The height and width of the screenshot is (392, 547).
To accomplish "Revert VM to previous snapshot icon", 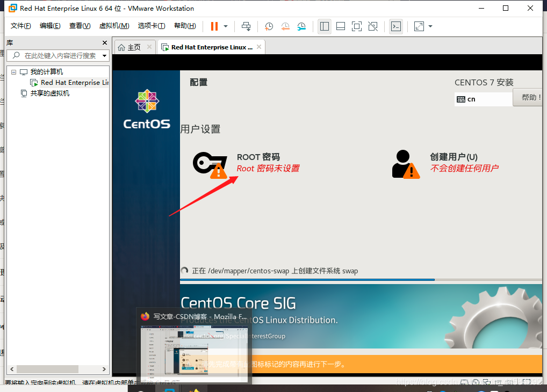I will point(285,26).
